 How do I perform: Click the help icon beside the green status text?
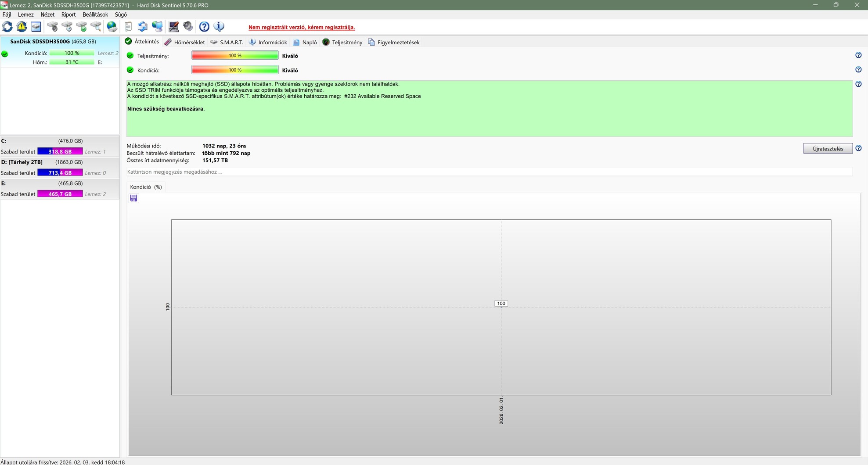tap(858, 84)
